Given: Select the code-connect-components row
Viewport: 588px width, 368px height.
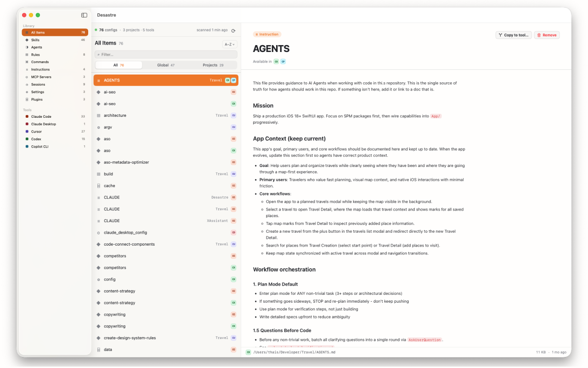Looking at the screenshot, I should [166, 244].
